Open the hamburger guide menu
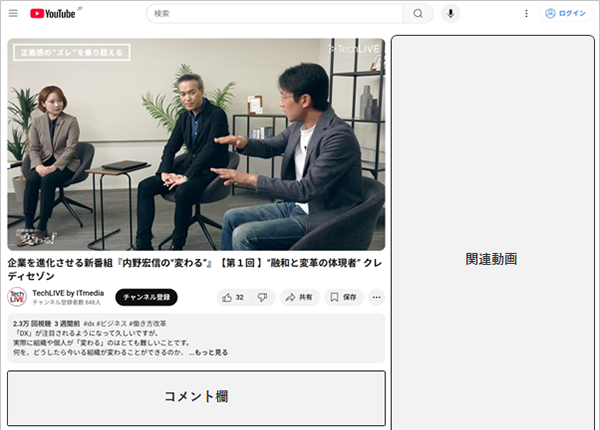The image size is (600, 430). click(13, 13)
